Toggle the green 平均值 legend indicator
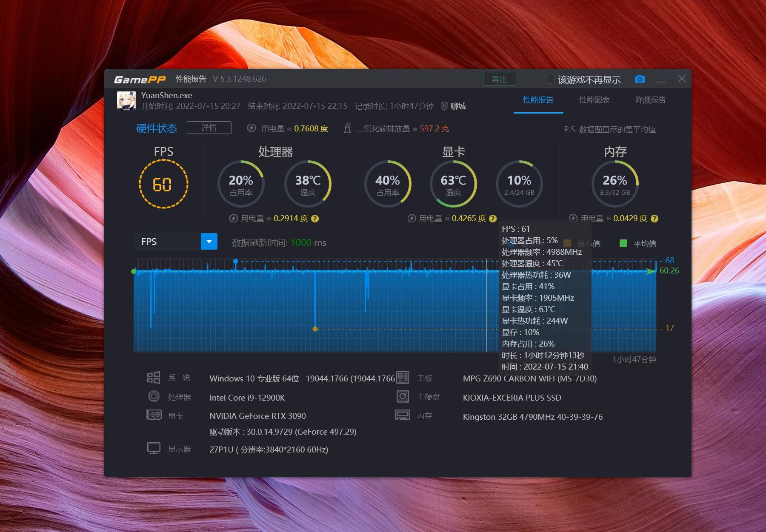 [x=623, y=243]
